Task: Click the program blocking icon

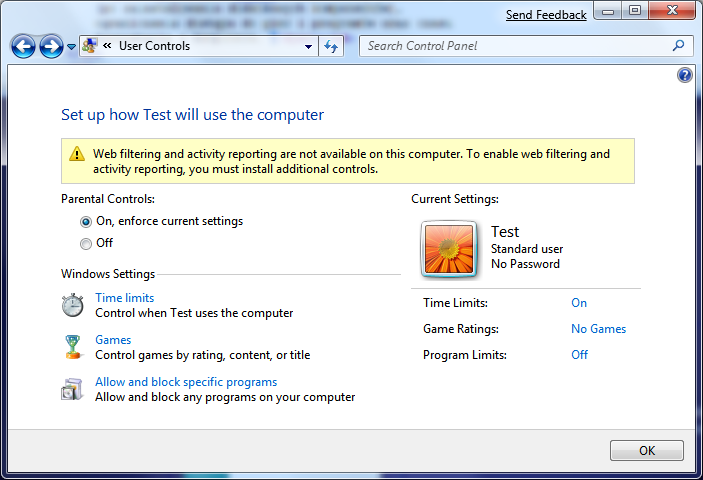Action: [73, 389]
